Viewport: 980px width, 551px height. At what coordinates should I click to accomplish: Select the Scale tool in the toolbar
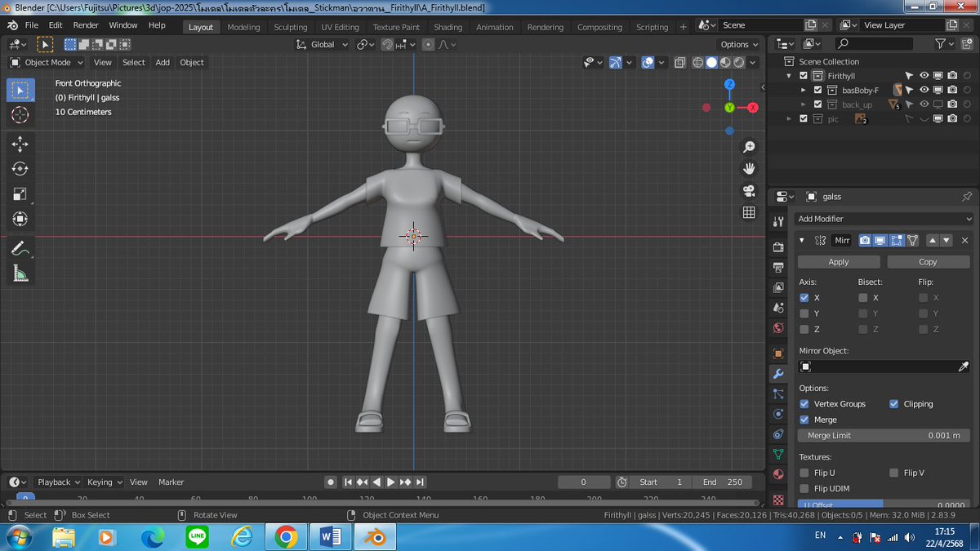(x=20, y=194)
